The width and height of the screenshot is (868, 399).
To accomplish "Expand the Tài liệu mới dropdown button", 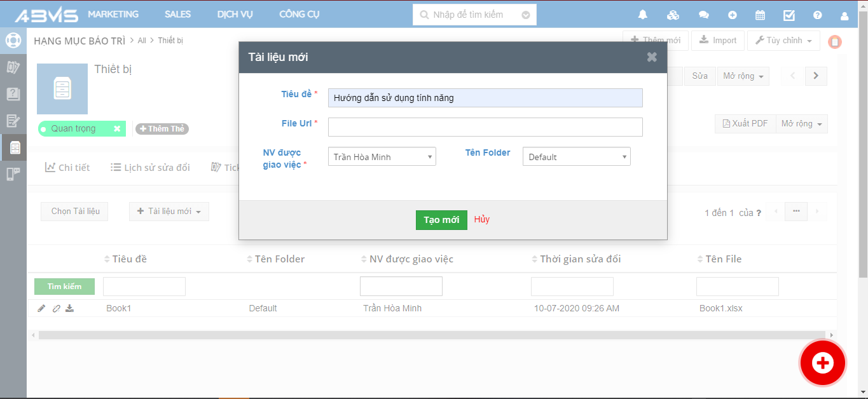I will pyautogui.click(x=169, y=212).
